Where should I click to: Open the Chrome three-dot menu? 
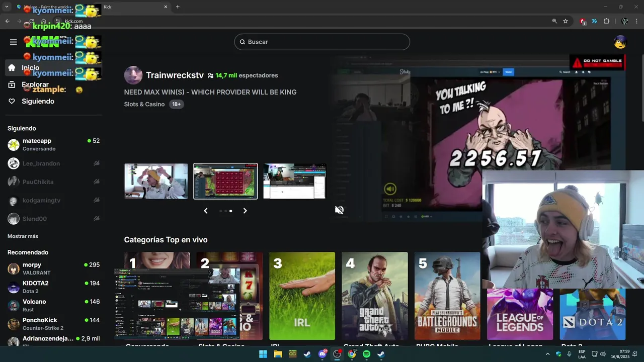coord(637,21)
